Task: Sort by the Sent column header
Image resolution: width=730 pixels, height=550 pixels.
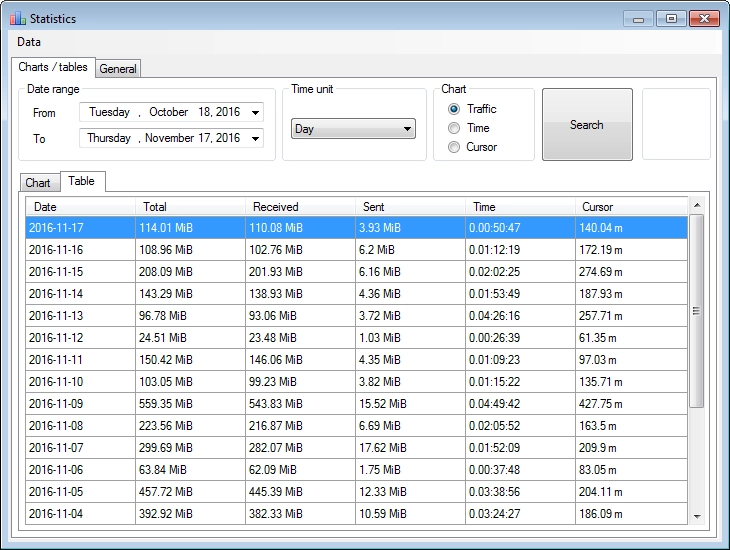Action: tap(410, 207)
